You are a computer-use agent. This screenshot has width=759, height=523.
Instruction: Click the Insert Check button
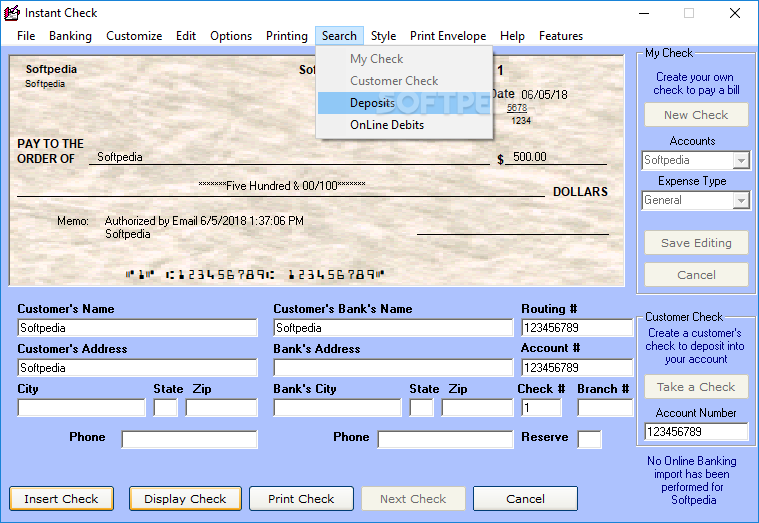[61, 499]
